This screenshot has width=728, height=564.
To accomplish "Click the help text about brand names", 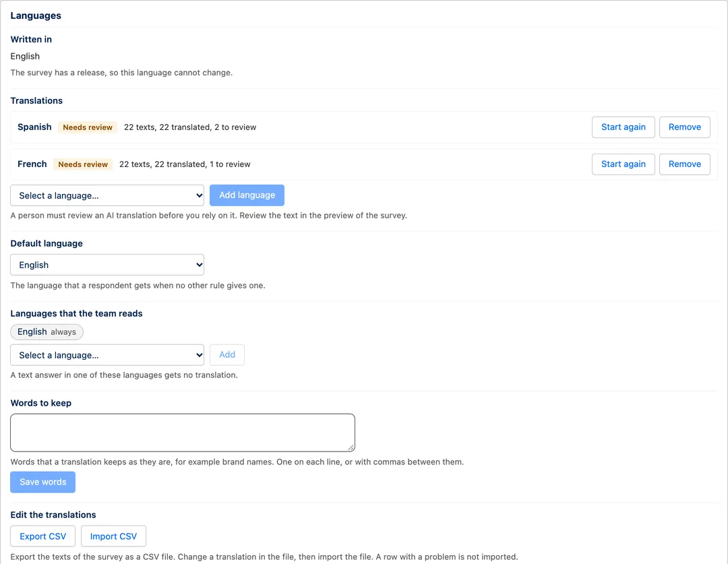I will tap(237, 462).
